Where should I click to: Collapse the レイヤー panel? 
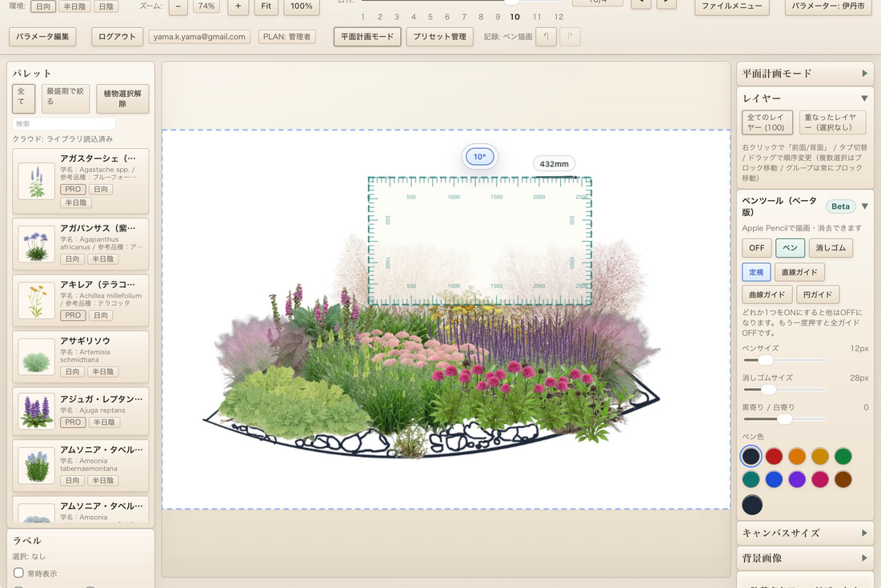[x=864, y=98]
